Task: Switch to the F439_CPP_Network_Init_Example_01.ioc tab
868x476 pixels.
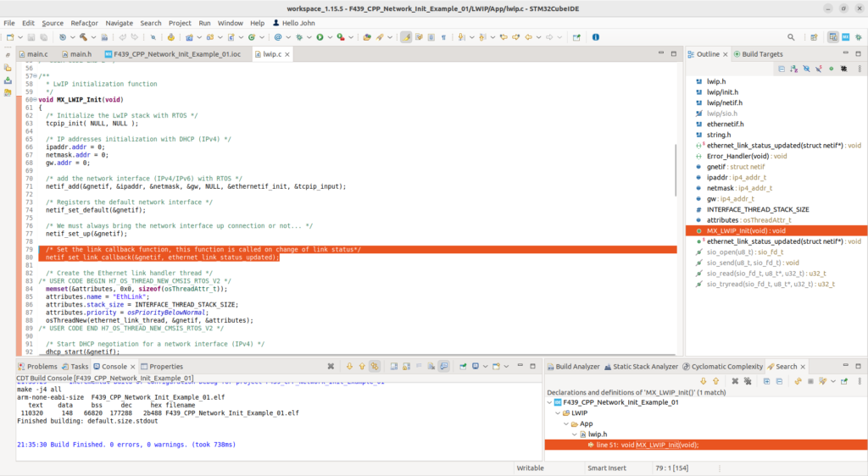Action: (172, 54)
